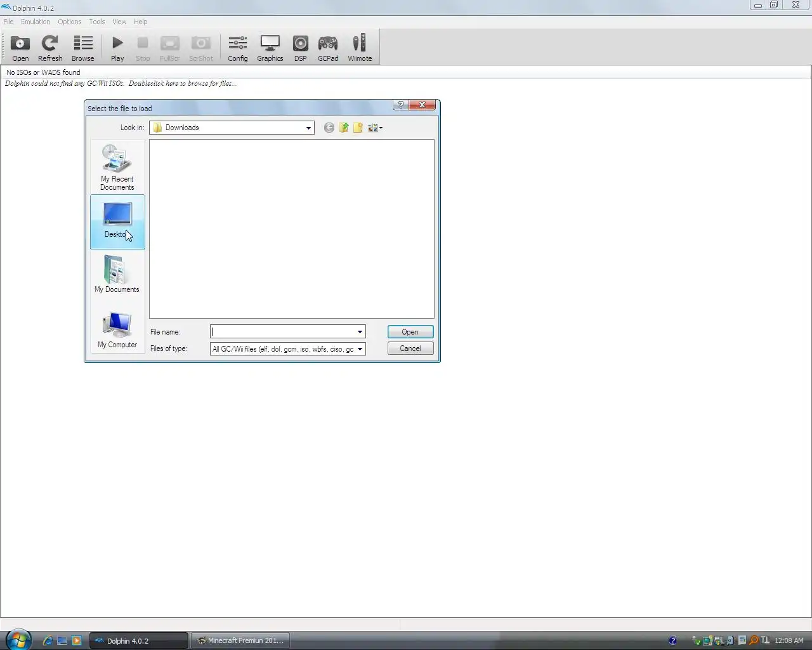Open the Help menu
Screen dimensions: 812x650
click(x=140, y=22)
